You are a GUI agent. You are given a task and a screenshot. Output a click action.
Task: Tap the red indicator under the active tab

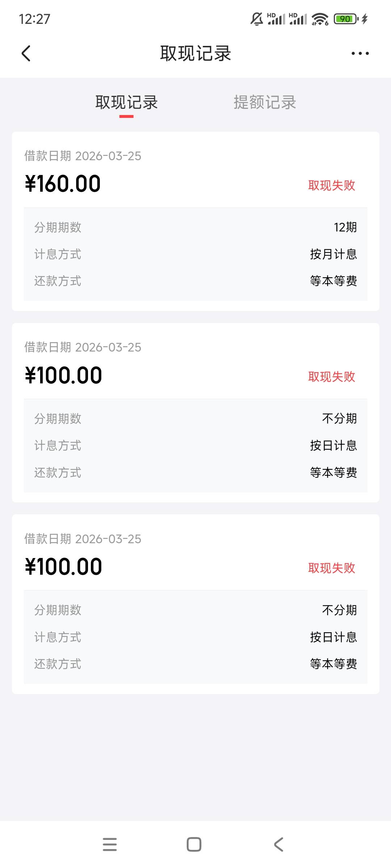[x=126, y=116]
